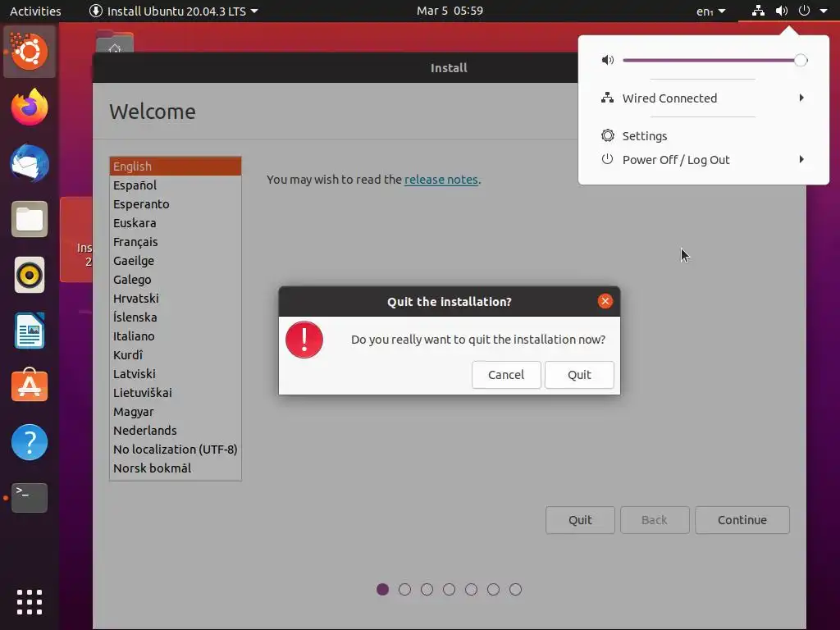The height and width of the screenshot is (630, 840).
Task: Select Íslenska in the language list
Action: [x=176, y=317]
